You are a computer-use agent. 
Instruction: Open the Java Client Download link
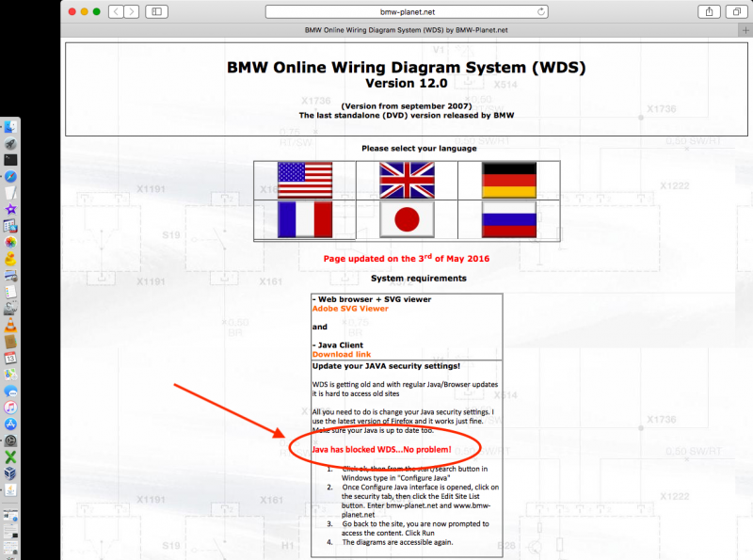coord(342,355)
